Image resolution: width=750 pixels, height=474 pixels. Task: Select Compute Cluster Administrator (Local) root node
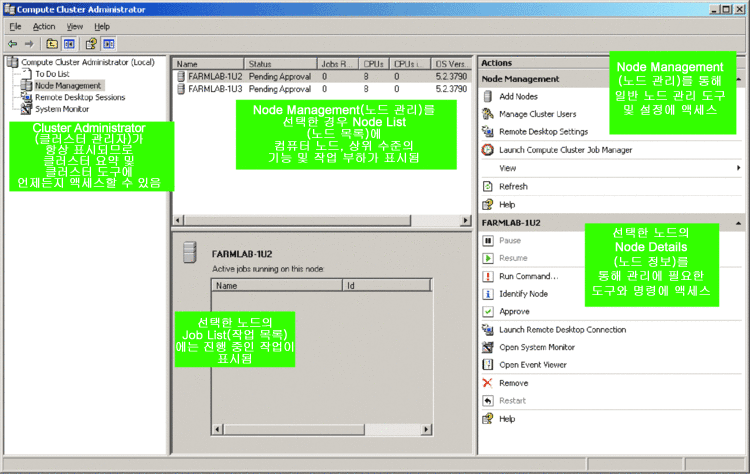click(88, 62)
